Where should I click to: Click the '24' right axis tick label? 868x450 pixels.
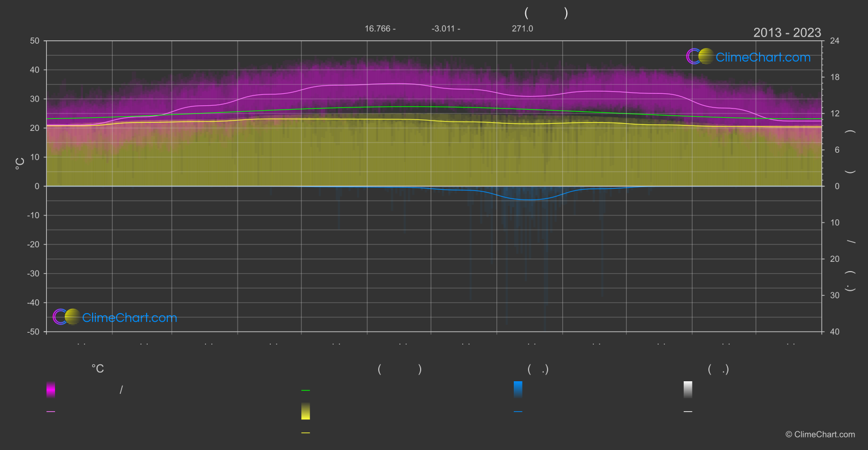(x=835, y=41)
